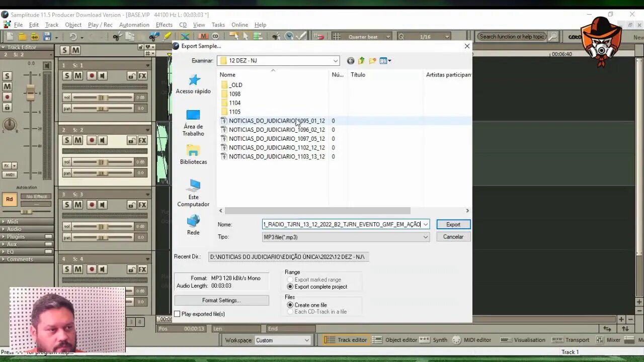The width and height of the screenshot is (644, 362).
Task: Open Bibliotecas in places bar
Action: 193,155
